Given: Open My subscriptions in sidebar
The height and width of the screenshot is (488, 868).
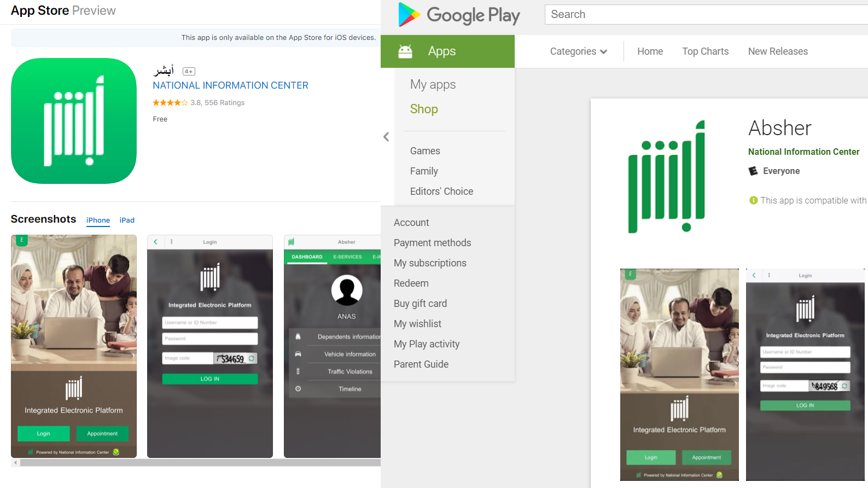Looking at the screenshot, I should point(430,263).
